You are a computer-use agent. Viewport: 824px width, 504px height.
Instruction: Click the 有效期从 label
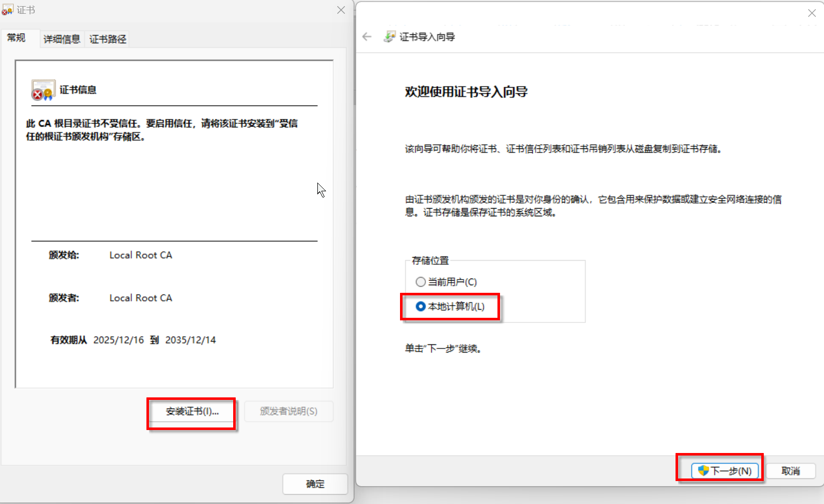68,340
